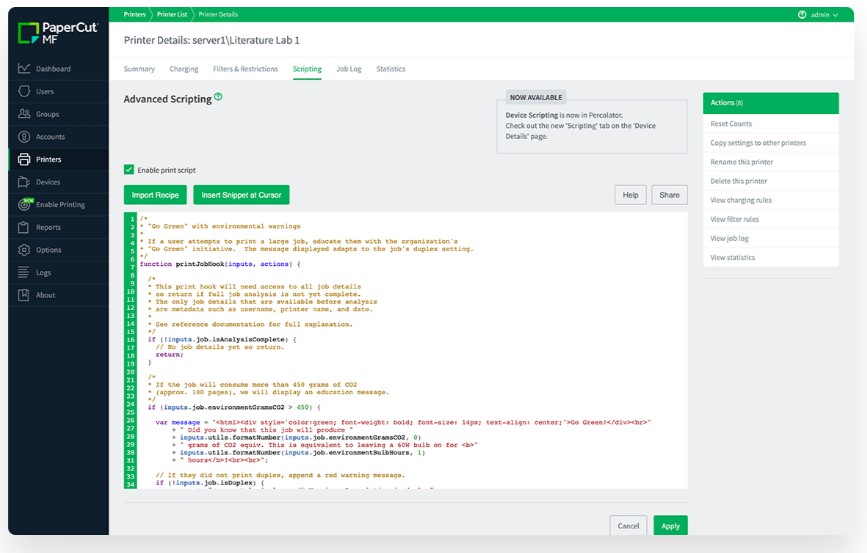The width and height of the screenshot is (867, 553).
Task: Collapse the Actions panel header
Action: [x=770, y=103]
